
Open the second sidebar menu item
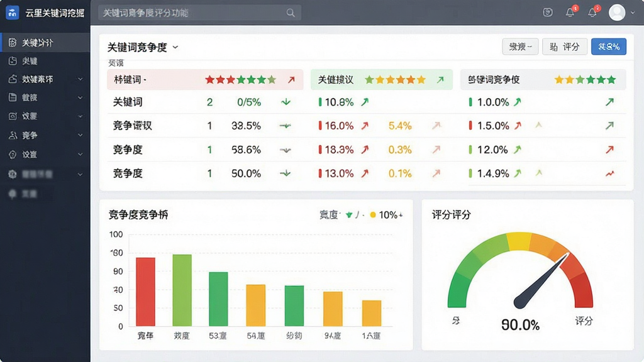(45, 61)
